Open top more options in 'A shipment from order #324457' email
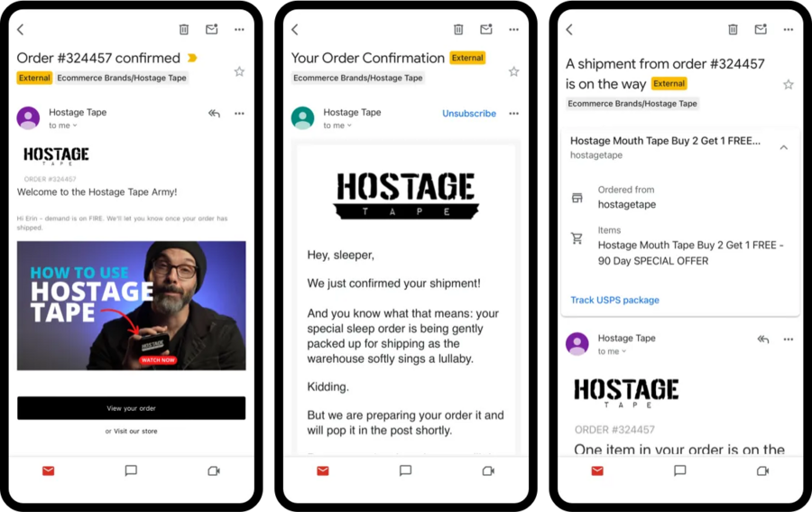Viewport: 812px width, 512px height. (789, 30)
